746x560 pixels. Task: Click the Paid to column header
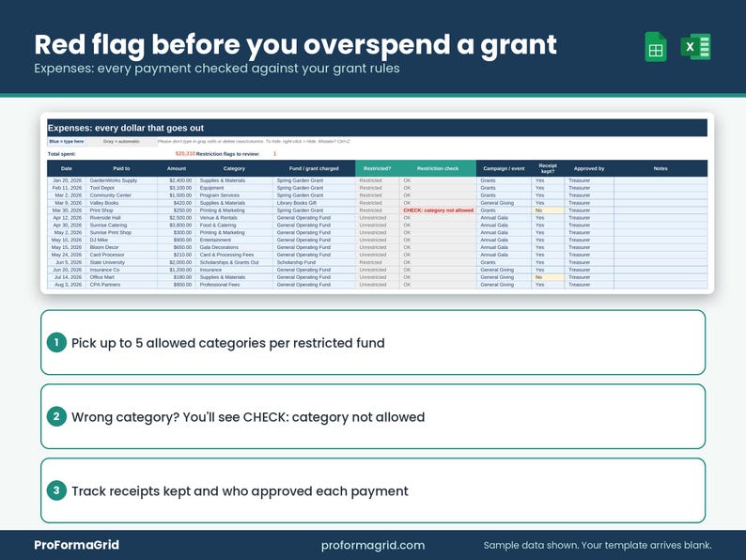click(121, 168)
